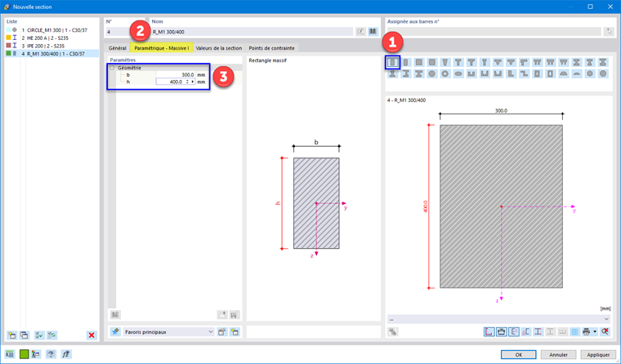The image size is (621, 364).
Task: Toggle the second highlighted frame view icon
Action: pyautogui.click(x=502, y=331)
